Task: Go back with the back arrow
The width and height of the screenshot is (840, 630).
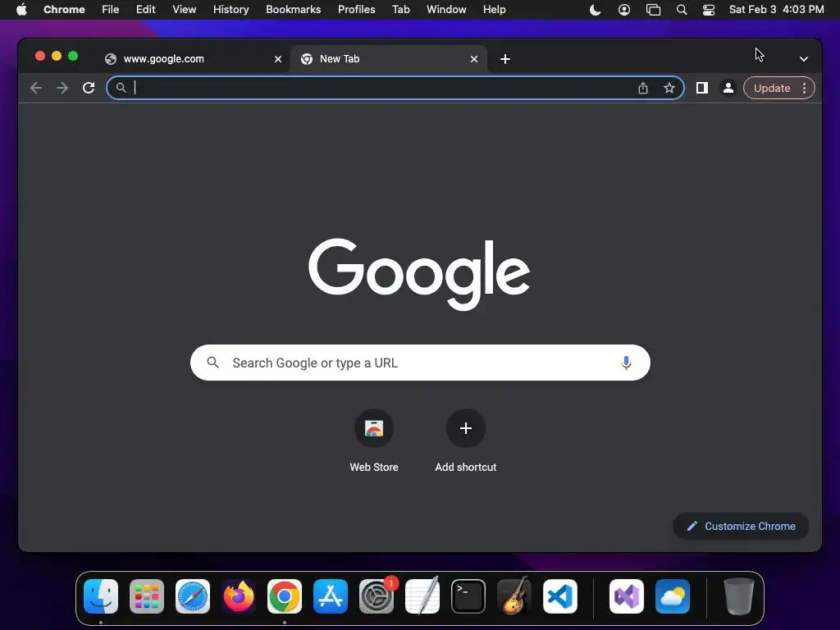Action: [36, 88]
